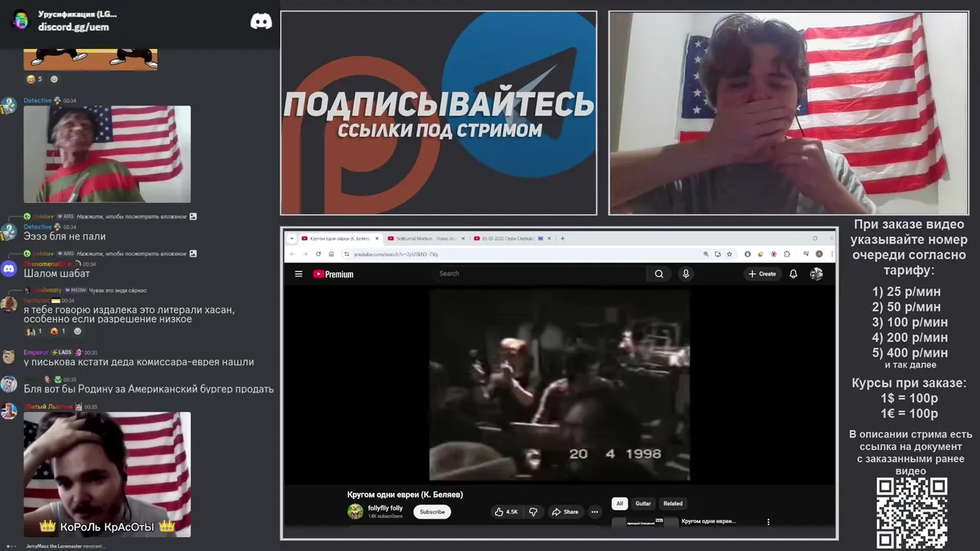Viewport: 980px width, 551px height.
Task: Click the Create button on YouTube
Action: [762, 274]
